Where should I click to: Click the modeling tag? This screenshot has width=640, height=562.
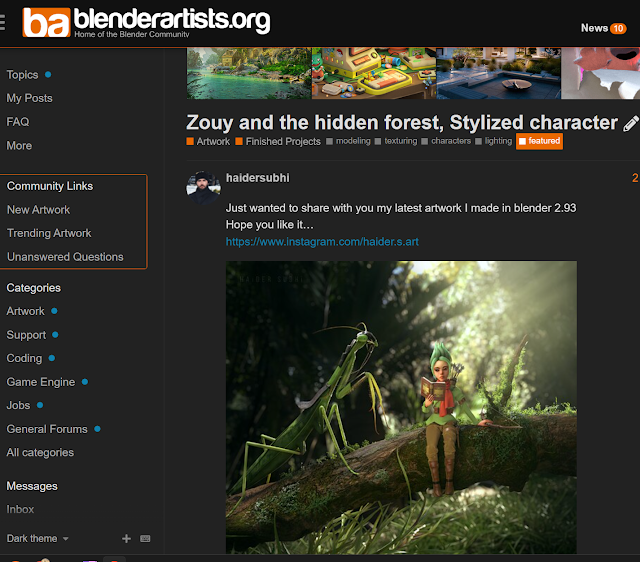pos(348,141)
